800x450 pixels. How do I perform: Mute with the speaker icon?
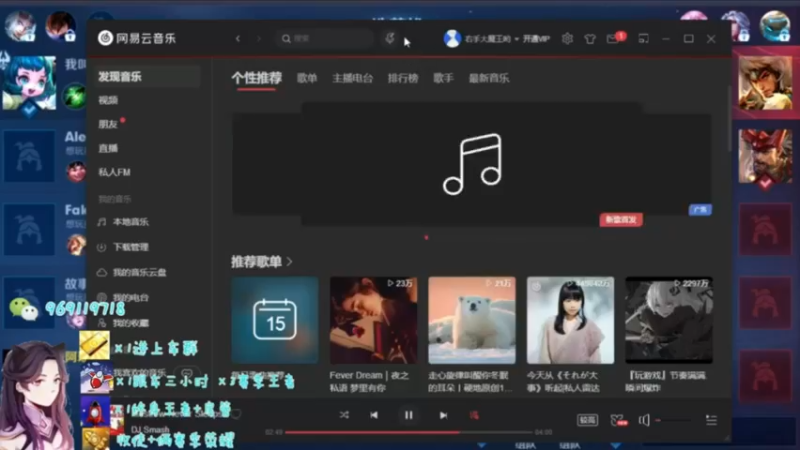click(644, 420)
